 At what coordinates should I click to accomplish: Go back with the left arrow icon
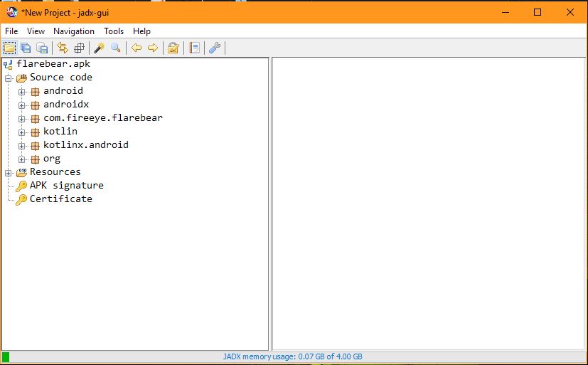(x=137, y=48)
